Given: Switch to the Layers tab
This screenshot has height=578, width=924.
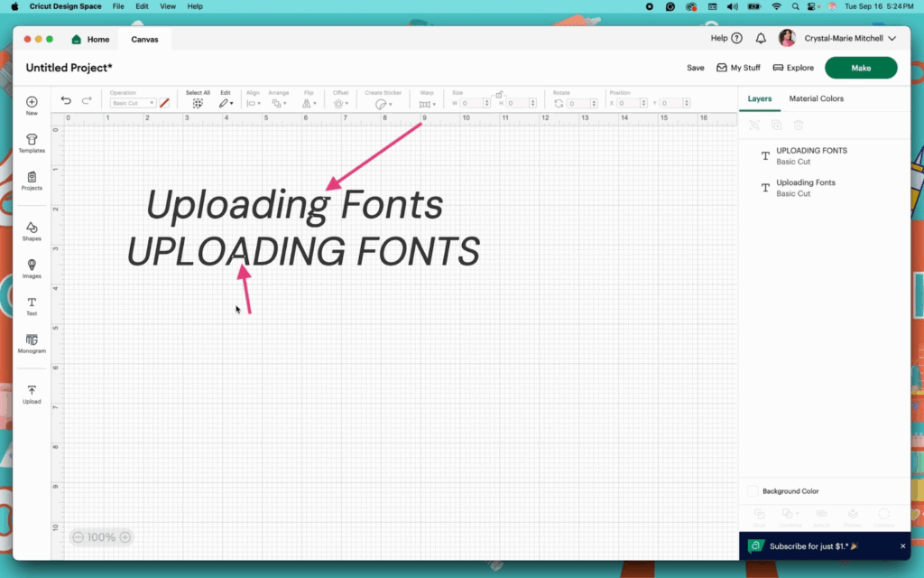Looking at the screenshot, I should [760, 98].
